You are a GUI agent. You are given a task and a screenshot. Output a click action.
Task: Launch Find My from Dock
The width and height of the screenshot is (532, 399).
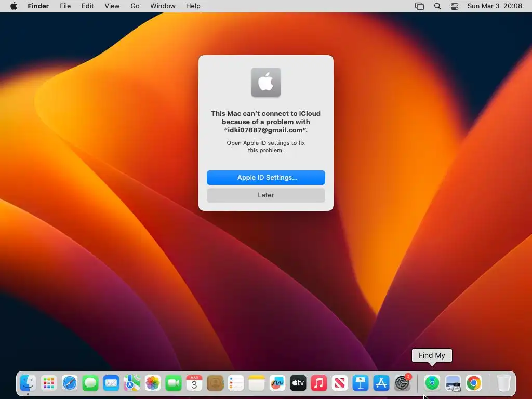432,383
